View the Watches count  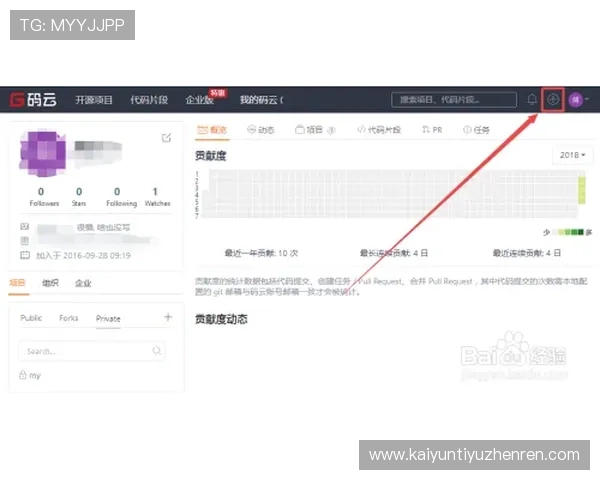tap(157, 197)
